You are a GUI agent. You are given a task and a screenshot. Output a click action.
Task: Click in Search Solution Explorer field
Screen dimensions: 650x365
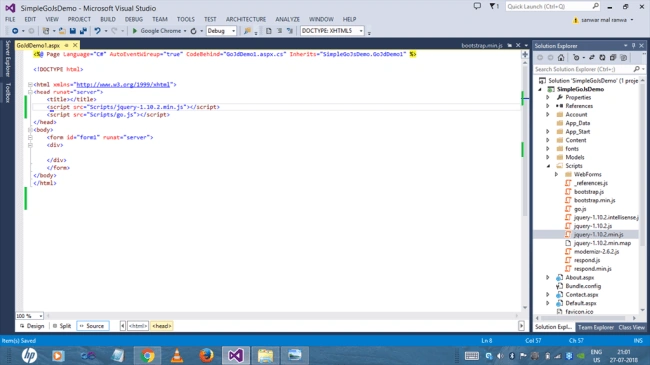584,69
